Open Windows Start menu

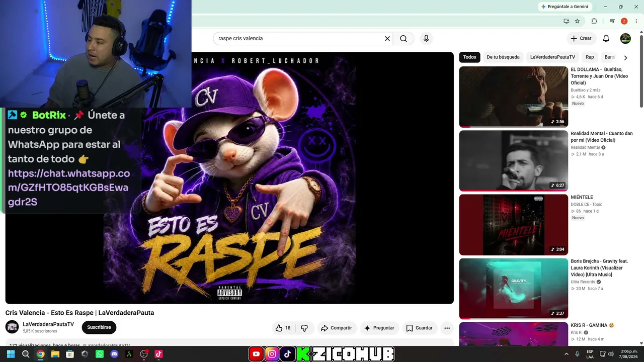[x=11, y=354]
